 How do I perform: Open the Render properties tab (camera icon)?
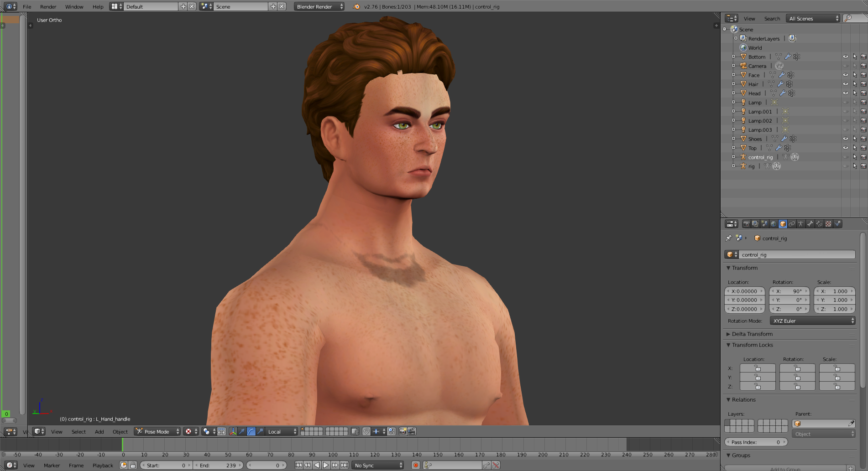pos(746,224)
